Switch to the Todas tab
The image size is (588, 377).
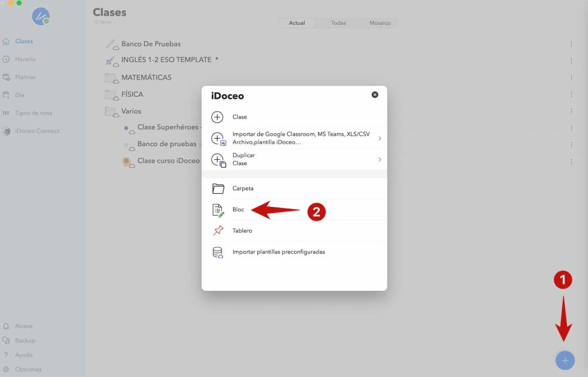[338, 23]
